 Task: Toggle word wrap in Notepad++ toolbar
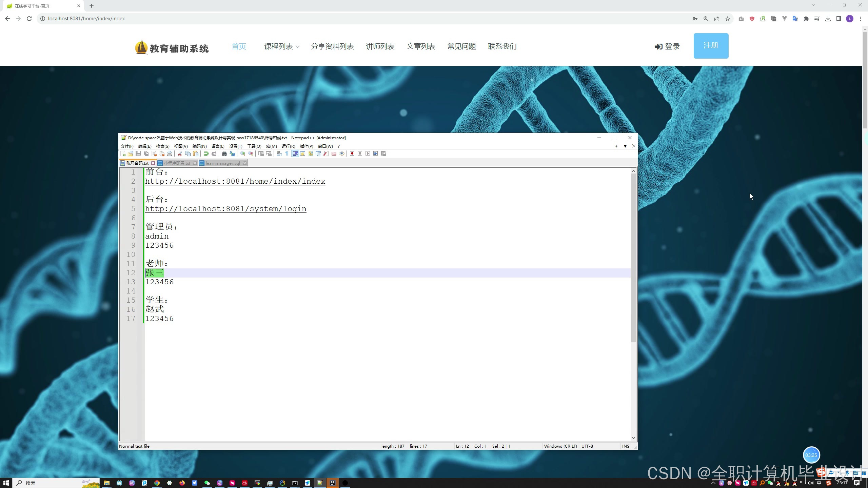(279, 154)
